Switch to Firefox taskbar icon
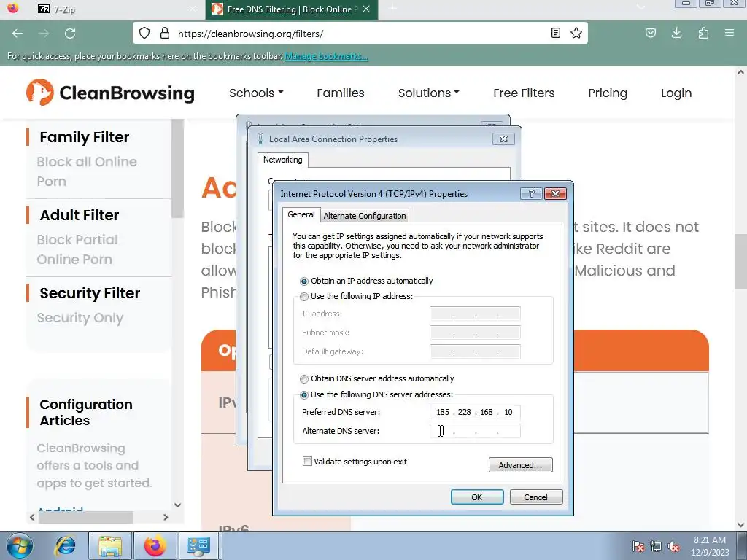Image resolution: width=747 pixels, height=560 pixels. coord(155,545)
